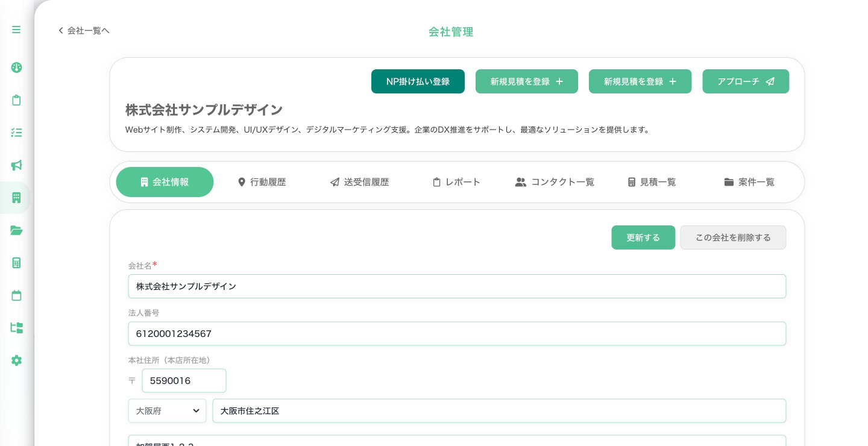Focus the postal code field 5590016

click(x=184, y=381)
